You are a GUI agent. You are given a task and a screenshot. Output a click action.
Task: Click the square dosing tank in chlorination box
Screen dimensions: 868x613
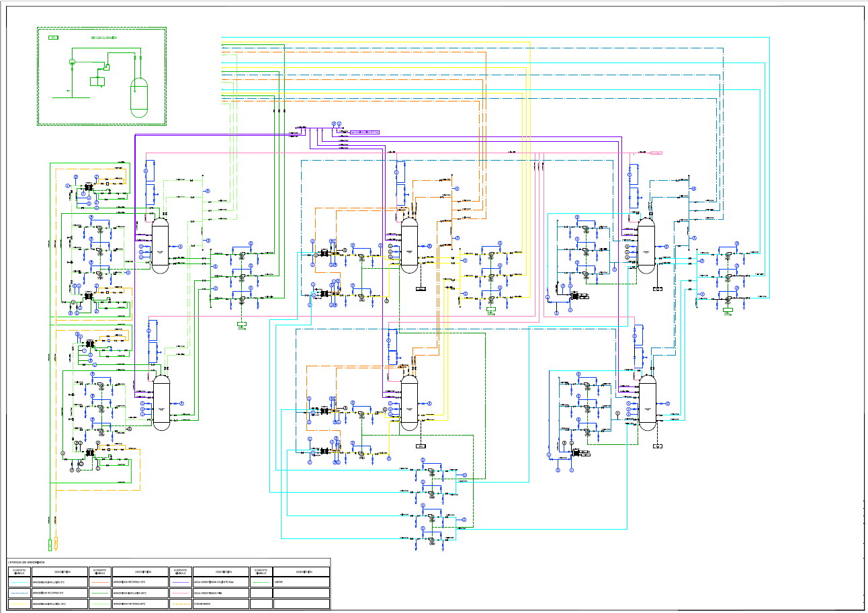[x=98, y=81]
